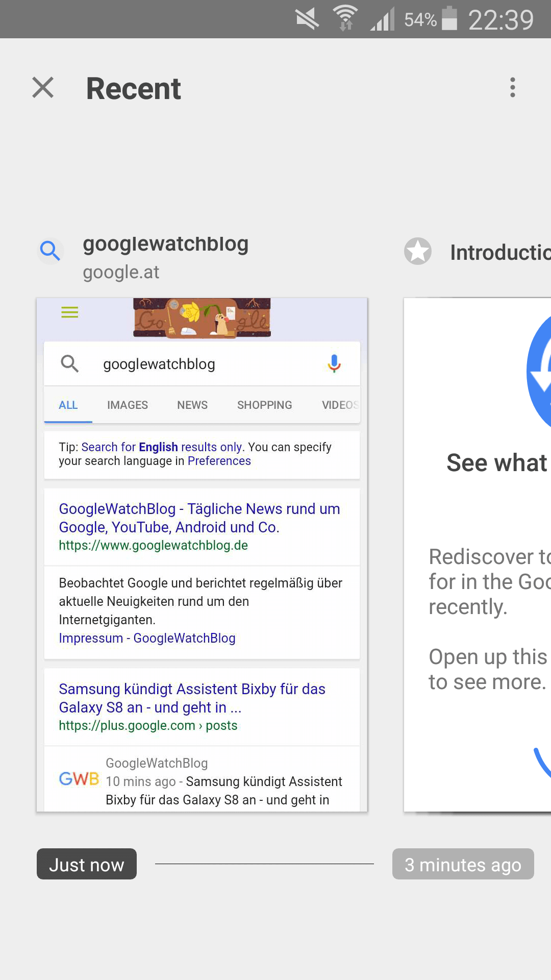Screen dimensions: 551x980
Task: Tap the blue search icon beside googlewatchblog
Action: pos(50,251)
